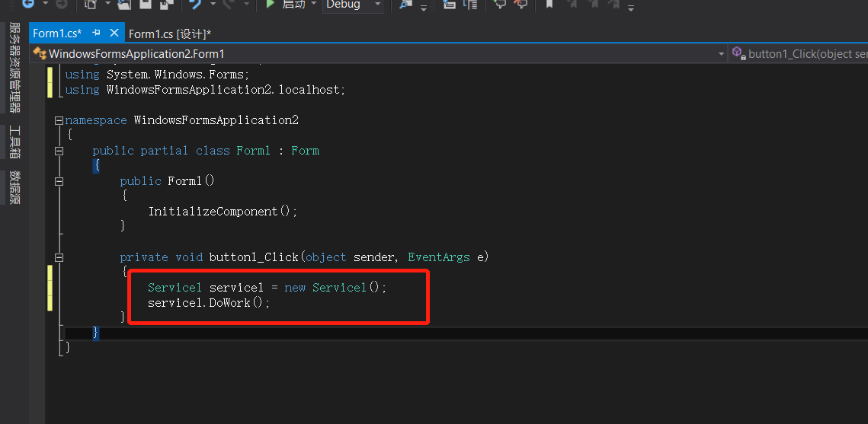Close the Form1.cs tab
The image size is (868, 424).
click(114, 33)
